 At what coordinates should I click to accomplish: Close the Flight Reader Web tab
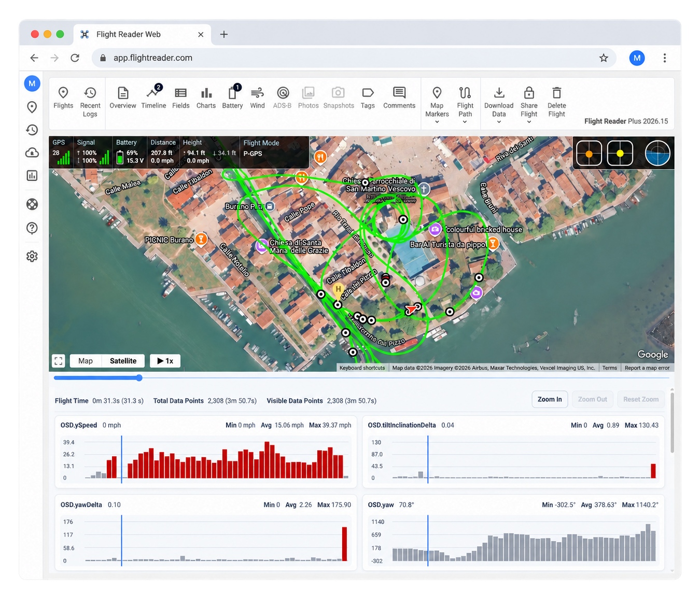(201, 34)
